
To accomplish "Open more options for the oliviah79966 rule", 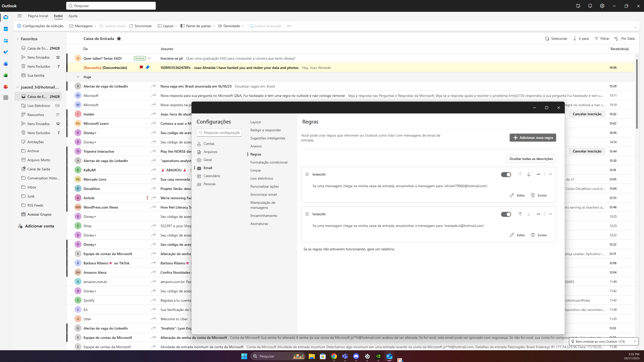I will 538,174.
